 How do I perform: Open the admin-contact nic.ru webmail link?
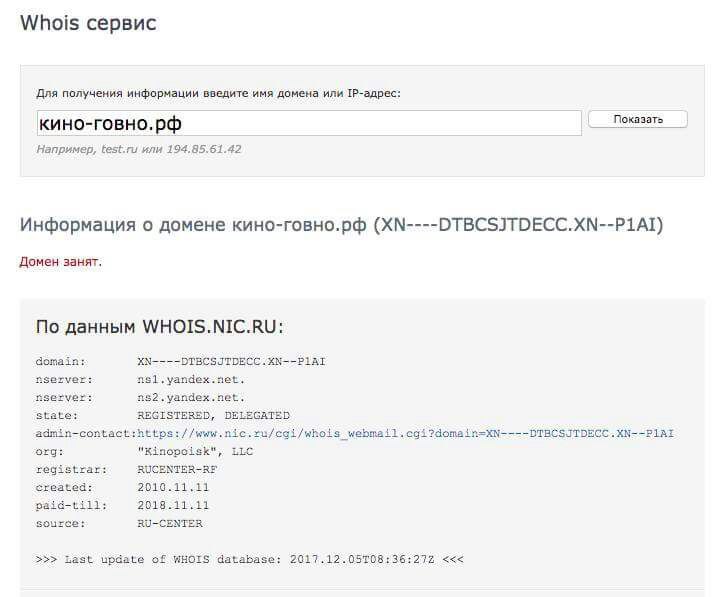point(405,434)
